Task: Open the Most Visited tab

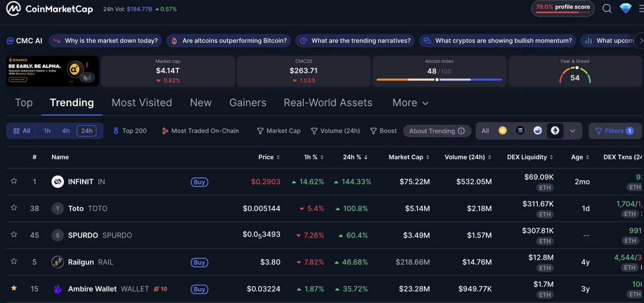Action: coord(142,102)
